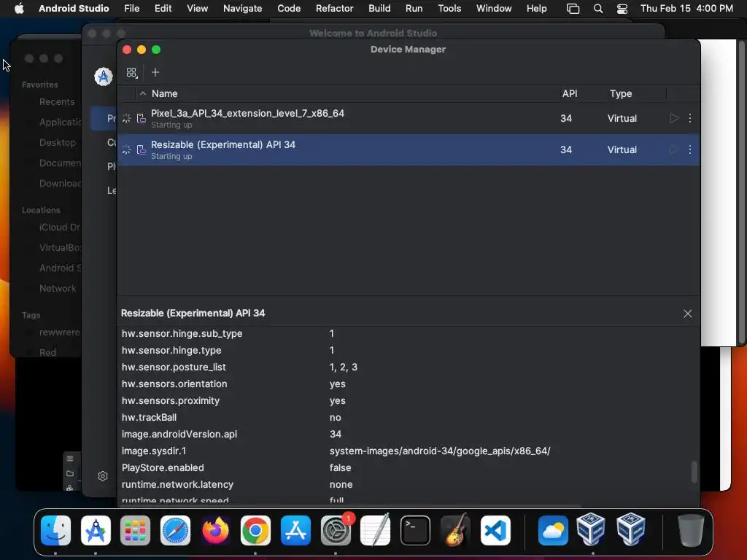Open Terminal from the dock
This screenshot has width=747, height=560.
tap(415, 530)
